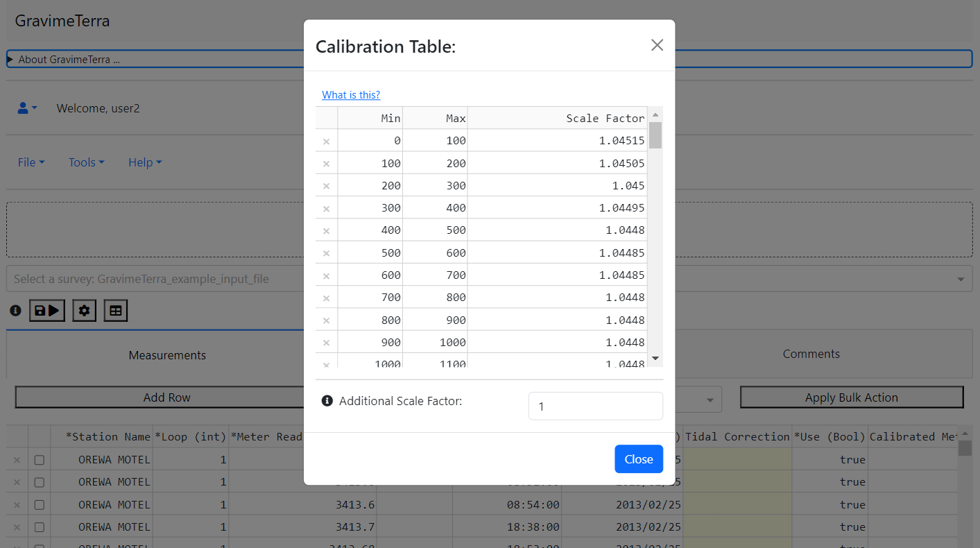Delete the calibration row with Min 800
The width and height of the screenshot is (980, 548).
point(326,320)
